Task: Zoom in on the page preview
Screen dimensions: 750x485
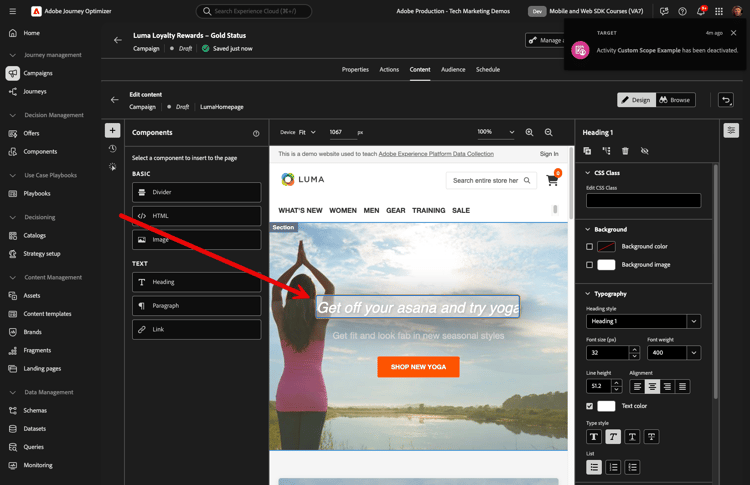Action: [x=529, y=132]
